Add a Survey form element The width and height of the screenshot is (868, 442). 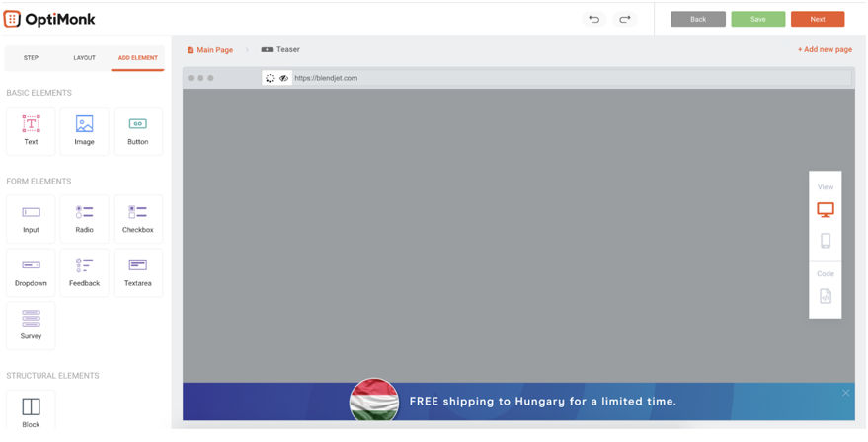[31, 326]
